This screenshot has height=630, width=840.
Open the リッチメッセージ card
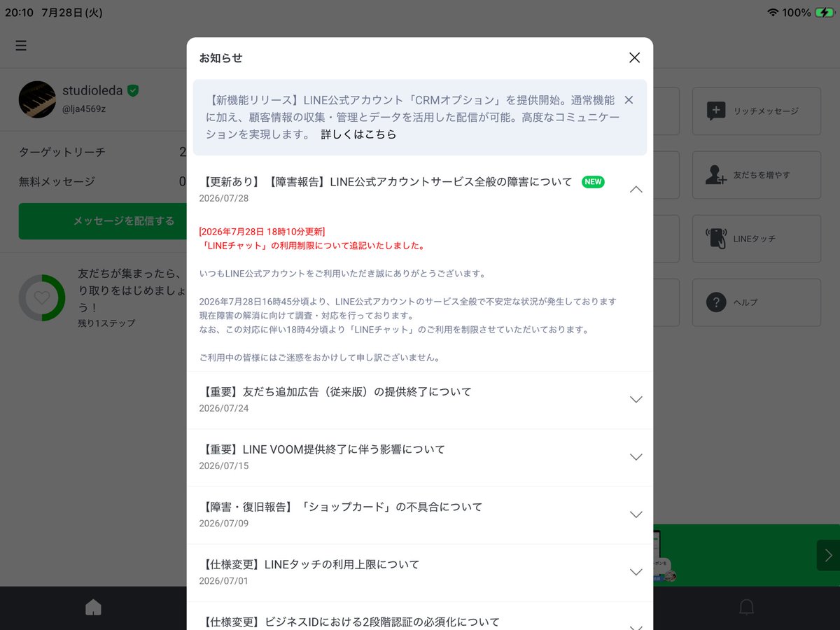coord(756,111)
